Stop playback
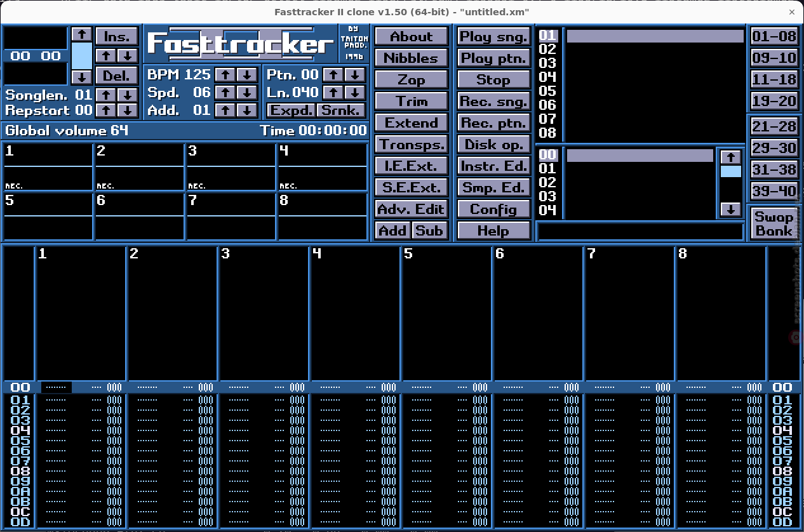This screenshot has width=804, height=532. pyautogui.click(x=493, y=79)
